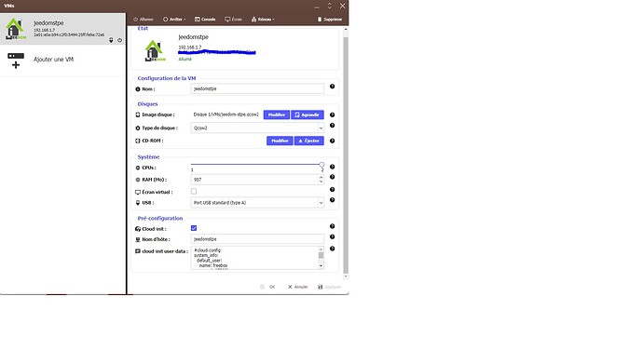The width and height of the screenshot is (643, 364).
Task: Click help icon for the CD-ROM row
Action: (332, 141)
